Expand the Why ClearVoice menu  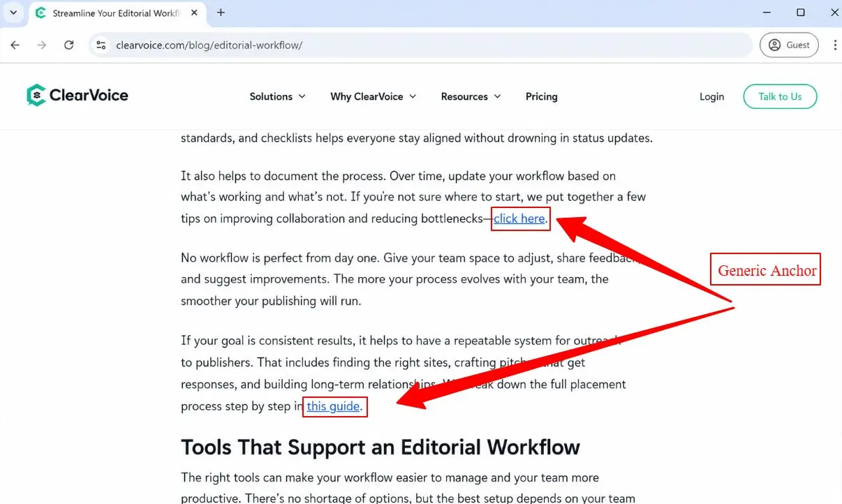click(374, 96)
